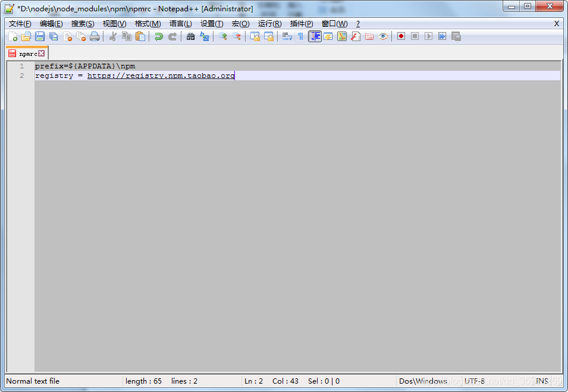
Task: Click the Close All files icon
Action: [x=81, y=37]
